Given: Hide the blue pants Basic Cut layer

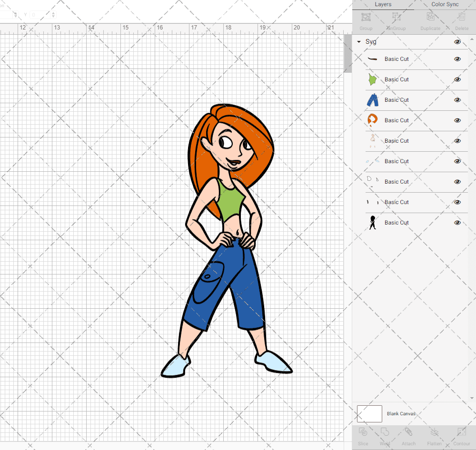Looking at the screenshot, I should [457, 100].
